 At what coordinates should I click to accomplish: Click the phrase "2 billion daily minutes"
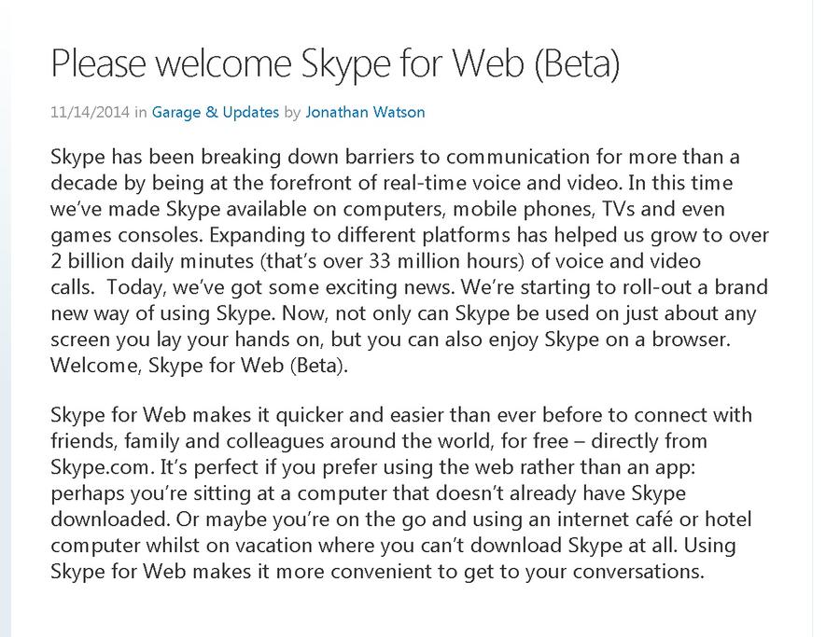[x=152, y=261]
